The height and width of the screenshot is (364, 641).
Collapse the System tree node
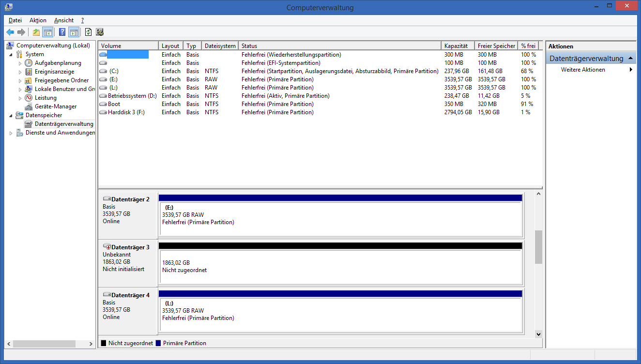pos(11,55)
